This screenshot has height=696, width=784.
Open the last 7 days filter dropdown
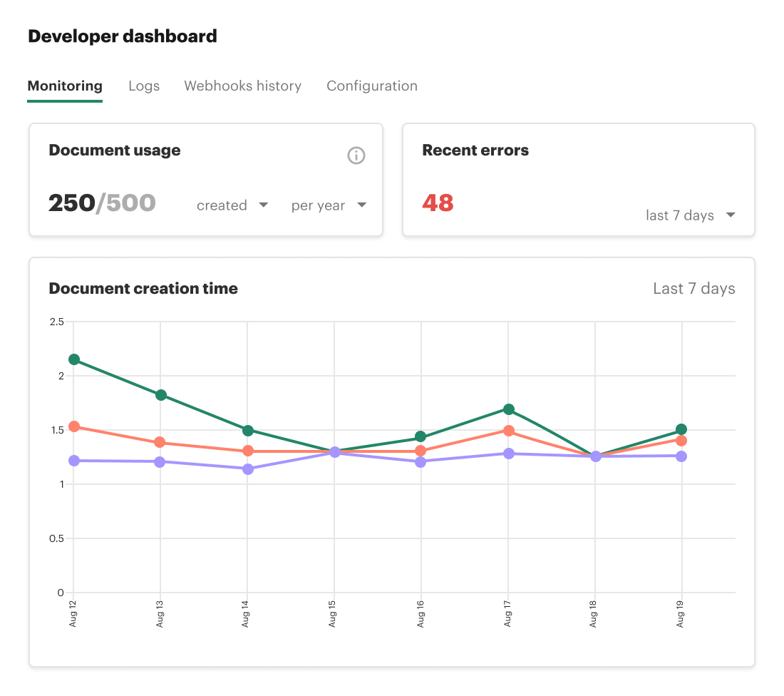click(690, 215)
